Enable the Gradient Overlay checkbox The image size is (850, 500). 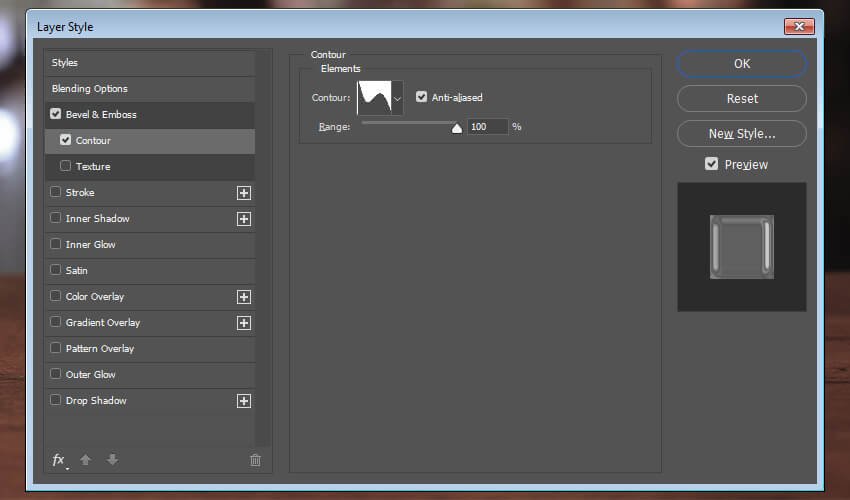click(x=55, y=322)
